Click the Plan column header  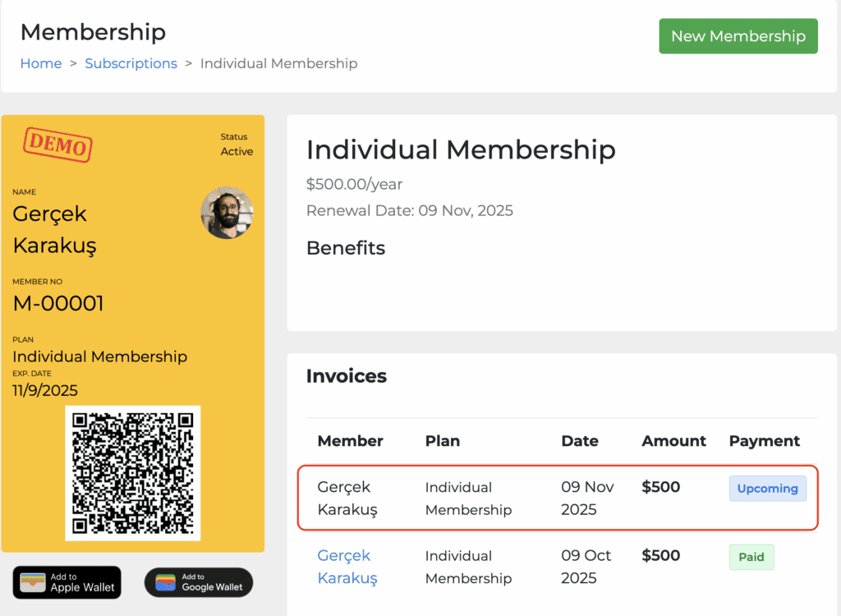[442, 441]
